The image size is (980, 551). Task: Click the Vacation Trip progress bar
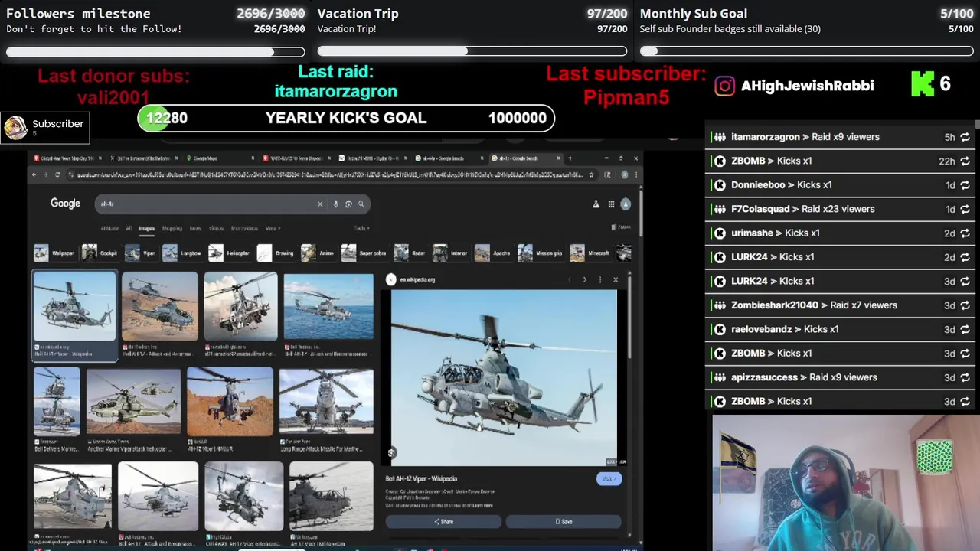tap(472, 51)
